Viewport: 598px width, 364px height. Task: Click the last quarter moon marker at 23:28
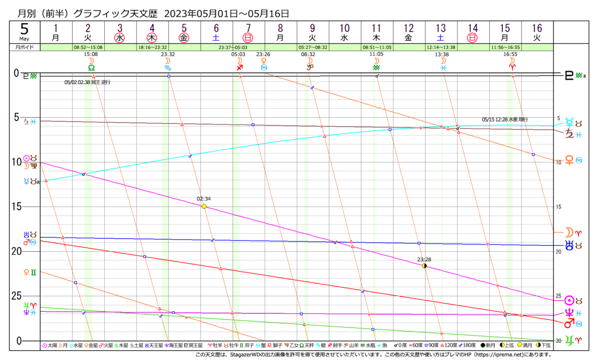click(x=424, y=265)
